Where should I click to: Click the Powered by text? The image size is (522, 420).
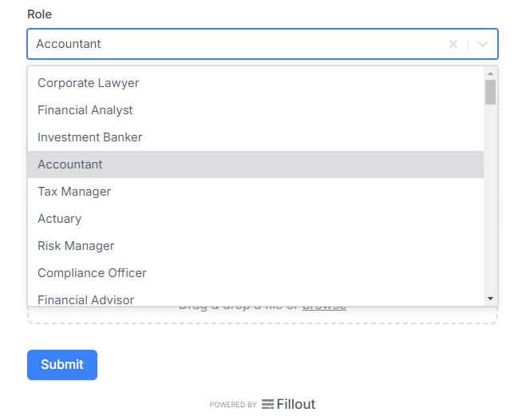pos(233,405)
